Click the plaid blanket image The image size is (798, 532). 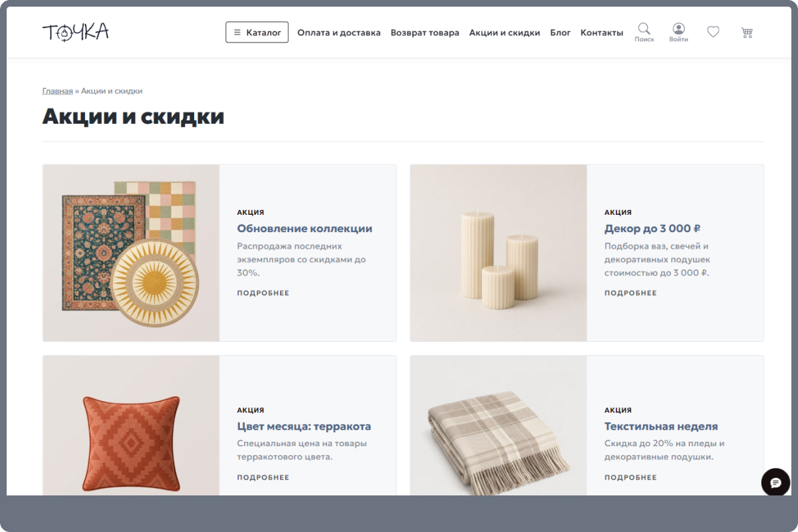(x=498, y=426)
